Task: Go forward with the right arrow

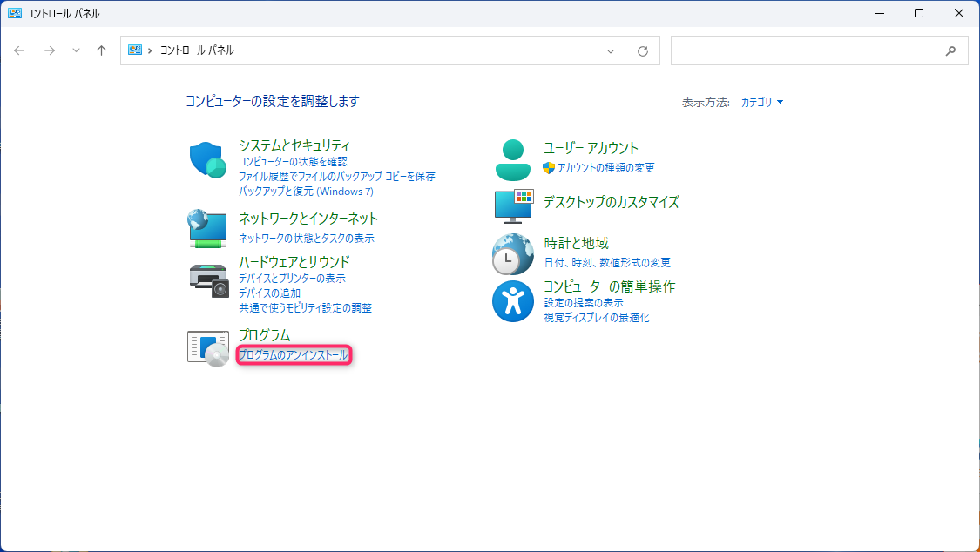Action: [50, 50]
